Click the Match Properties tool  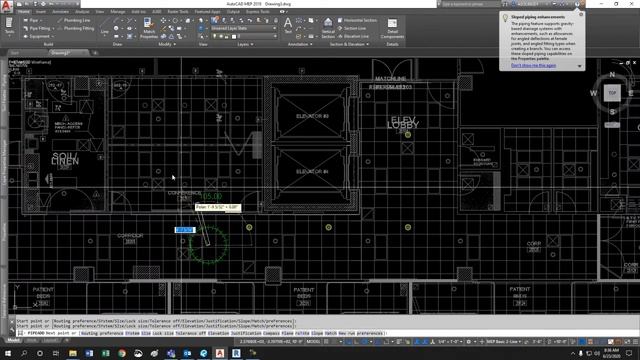point(149,28)
